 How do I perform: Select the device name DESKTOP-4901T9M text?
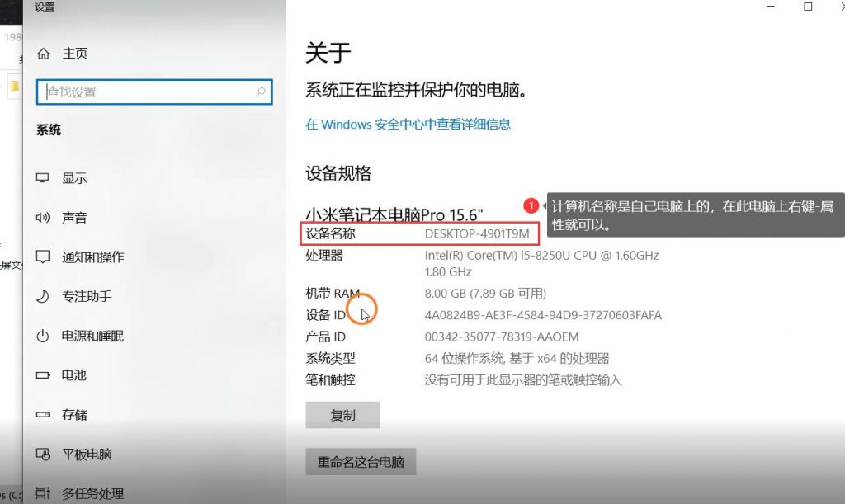[x=477, y=233]
